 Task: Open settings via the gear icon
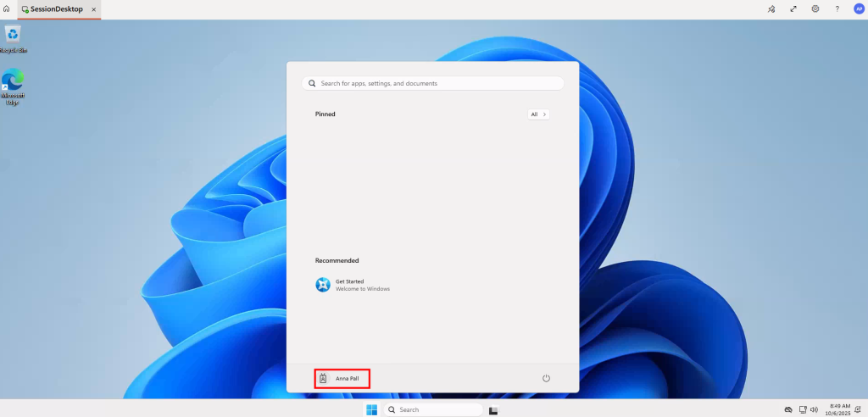pos(815,8)
